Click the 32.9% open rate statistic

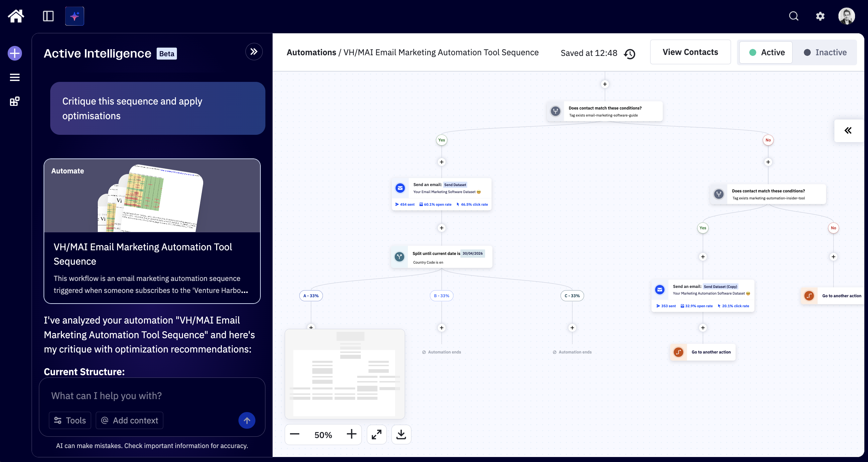coord(696,306)
